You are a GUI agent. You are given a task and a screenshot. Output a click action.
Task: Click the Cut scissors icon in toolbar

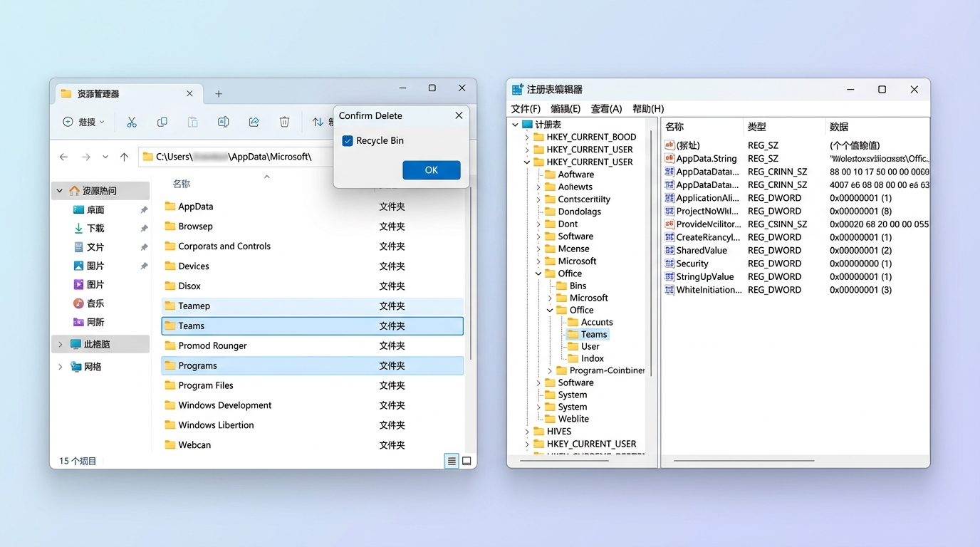[x=132, y=123]
